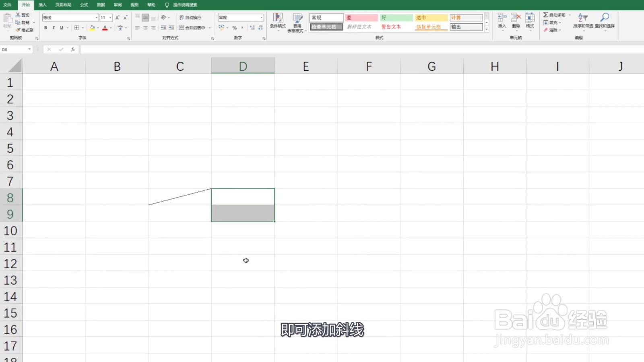Image resolution: width=644 pixels, height=362 pixels.
Task: Click the Increase Indent icon
Action: [171, 28]
